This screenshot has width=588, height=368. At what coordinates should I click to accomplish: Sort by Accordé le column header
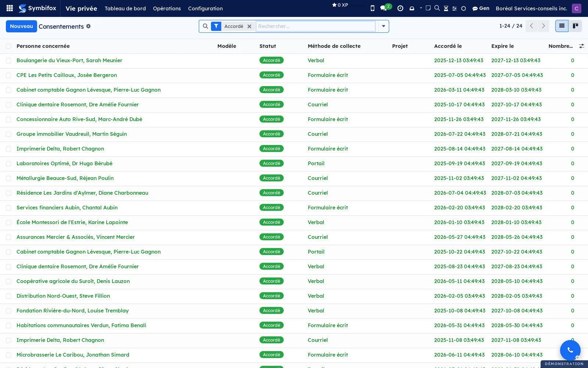click(x=448, y=46)
